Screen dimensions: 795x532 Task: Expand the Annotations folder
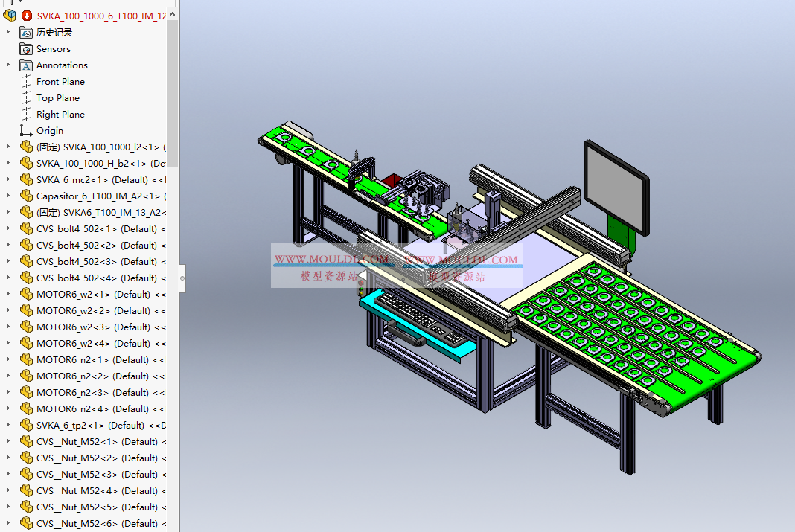tap(8, 65)
